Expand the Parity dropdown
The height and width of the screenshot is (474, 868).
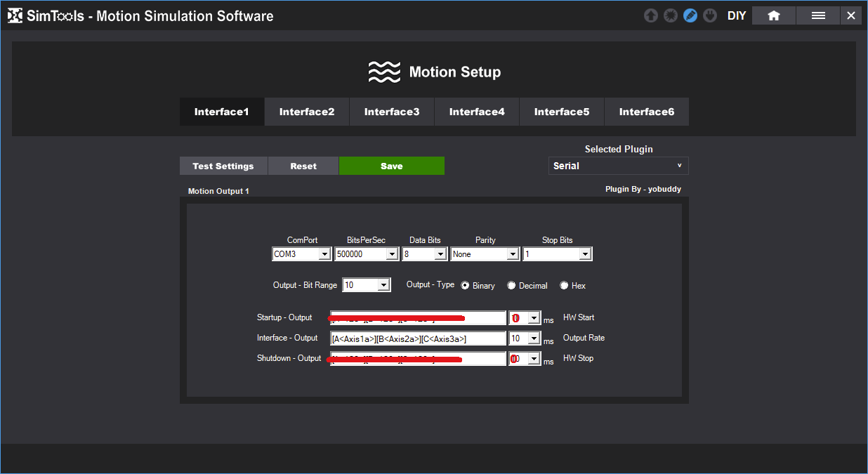point(485,254)
